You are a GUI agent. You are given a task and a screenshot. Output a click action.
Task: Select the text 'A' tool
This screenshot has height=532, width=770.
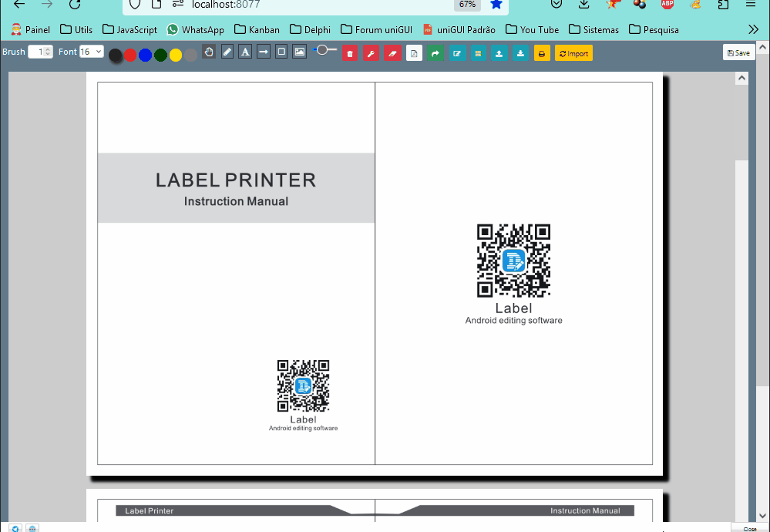tap(245, 52)
